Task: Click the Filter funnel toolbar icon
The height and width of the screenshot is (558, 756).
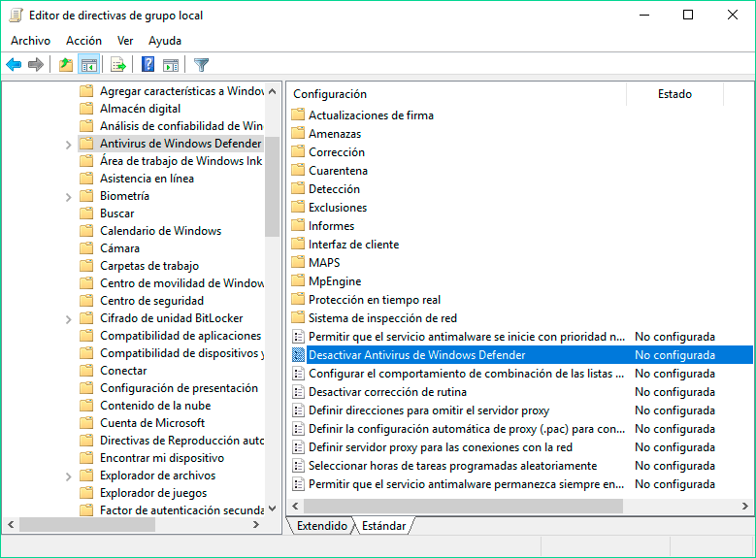Action: (x=201, y=65)
